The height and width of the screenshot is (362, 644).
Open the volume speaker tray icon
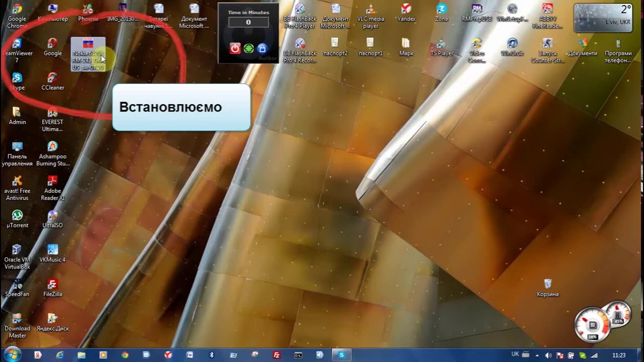(x=548, y=355)
